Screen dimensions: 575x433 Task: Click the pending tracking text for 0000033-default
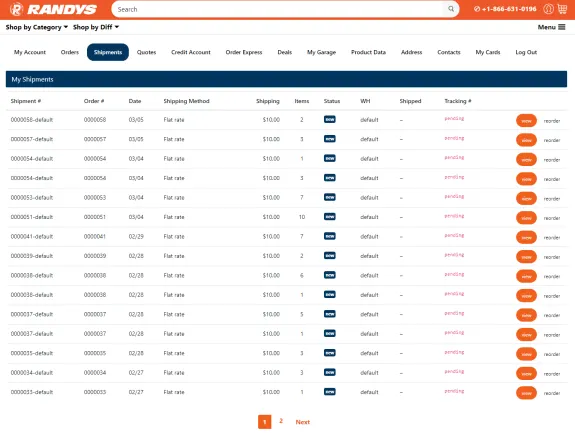point(454,390)
